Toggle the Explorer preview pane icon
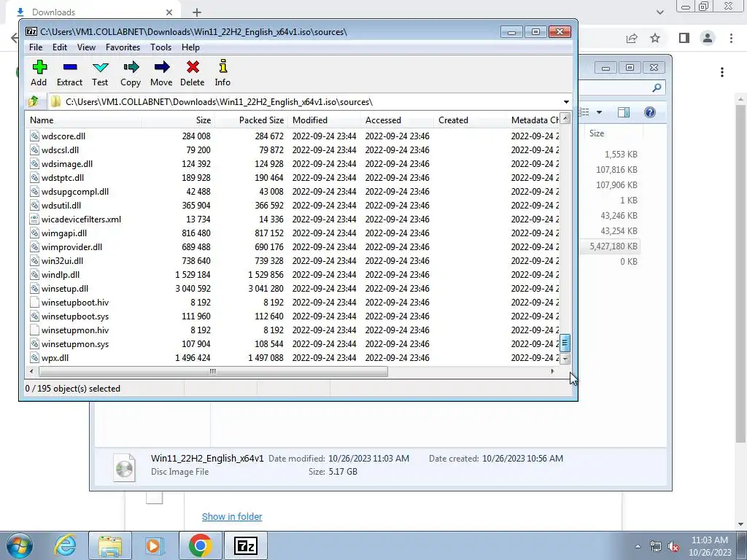Screen dimensions: 747x560 623,112
